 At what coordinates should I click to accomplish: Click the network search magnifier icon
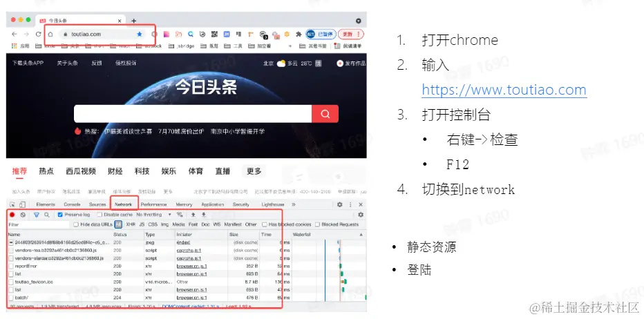tap(47, 214)
